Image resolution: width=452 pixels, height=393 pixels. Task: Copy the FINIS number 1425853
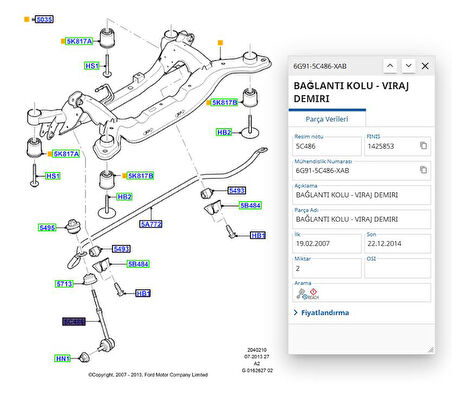coord(423,146)
